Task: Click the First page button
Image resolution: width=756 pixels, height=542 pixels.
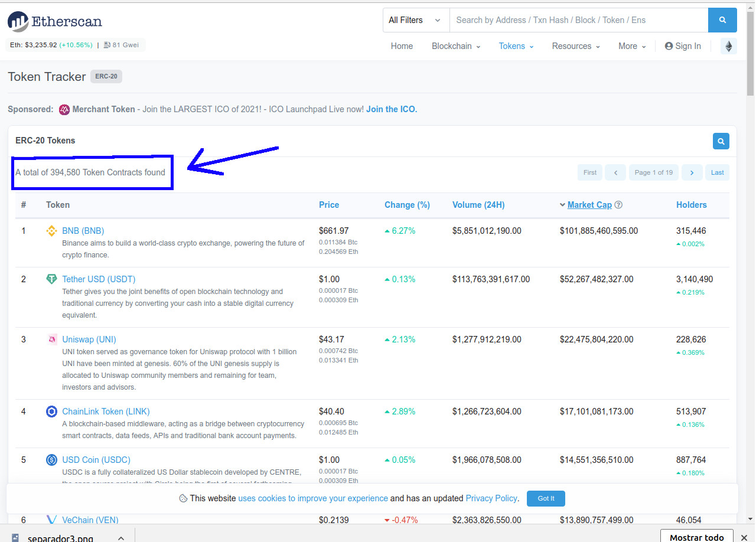Action: click(590, 172)
